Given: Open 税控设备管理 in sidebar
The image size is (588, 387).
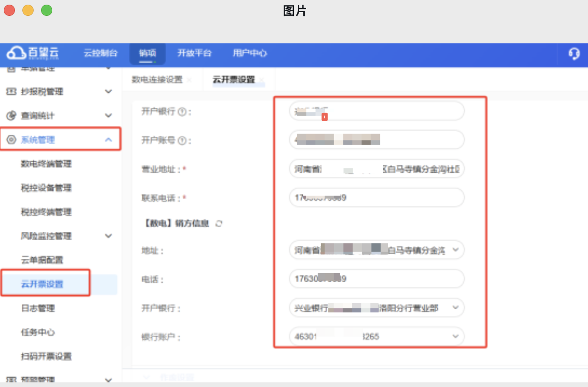Looking at the screenshot, I should pos(46,188).
